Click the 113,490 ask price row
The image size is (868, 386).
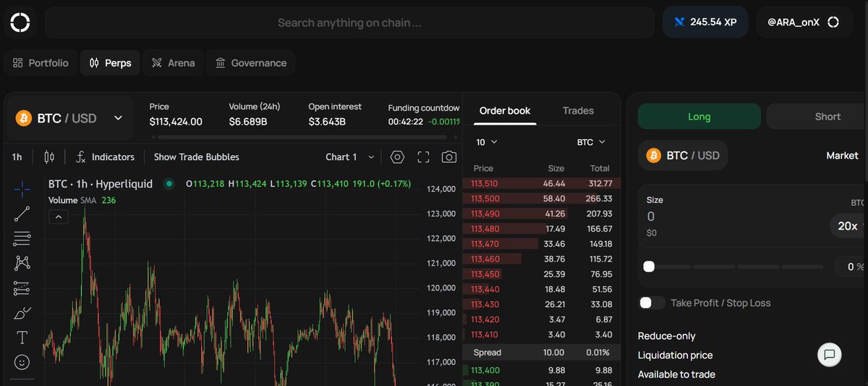tap(542, 214)
